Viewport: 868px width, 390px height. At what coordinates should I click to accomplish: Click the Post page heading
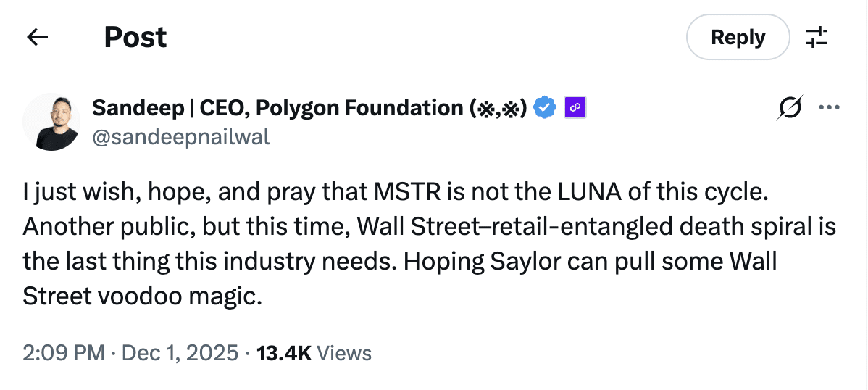pyautogui.click(x=135, y=37)
